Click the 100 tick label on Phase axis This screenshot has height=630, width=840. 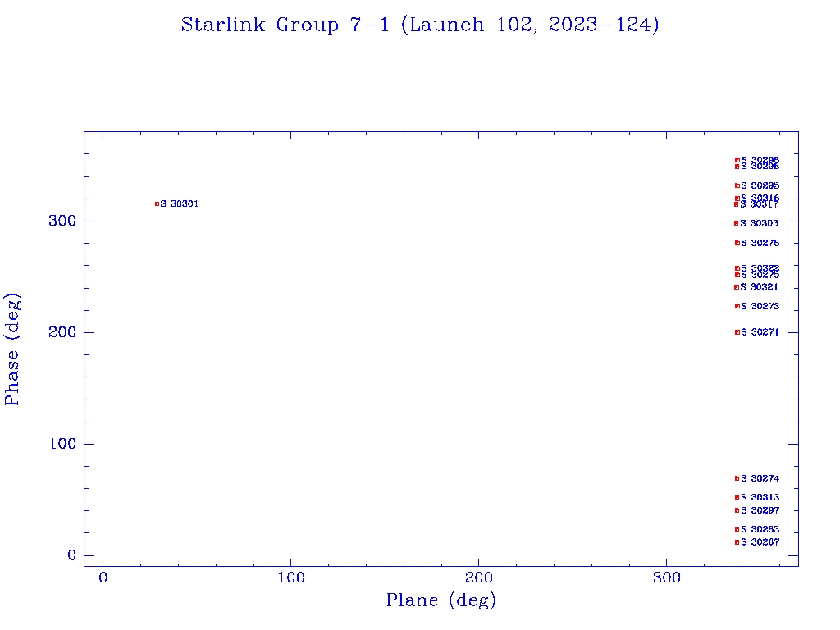pyautogui.click(x=62, y=444)
